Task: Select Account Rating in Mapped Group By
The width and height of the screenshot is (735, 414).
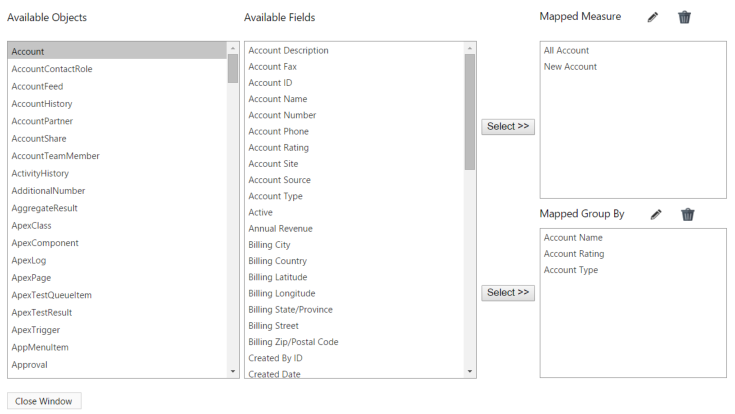Action: coord(574,254)
